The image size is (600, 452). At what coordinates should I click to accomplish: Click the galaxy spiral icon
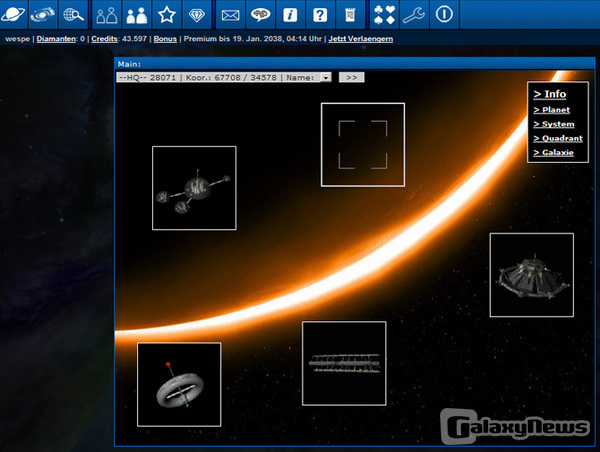(x=43, y=14)
